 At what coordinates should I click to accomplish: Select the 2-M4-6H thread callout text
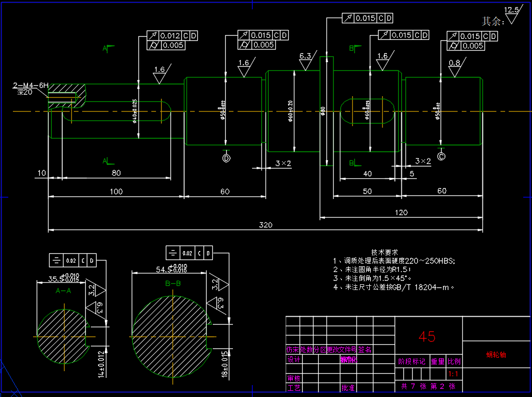point(31,85)
